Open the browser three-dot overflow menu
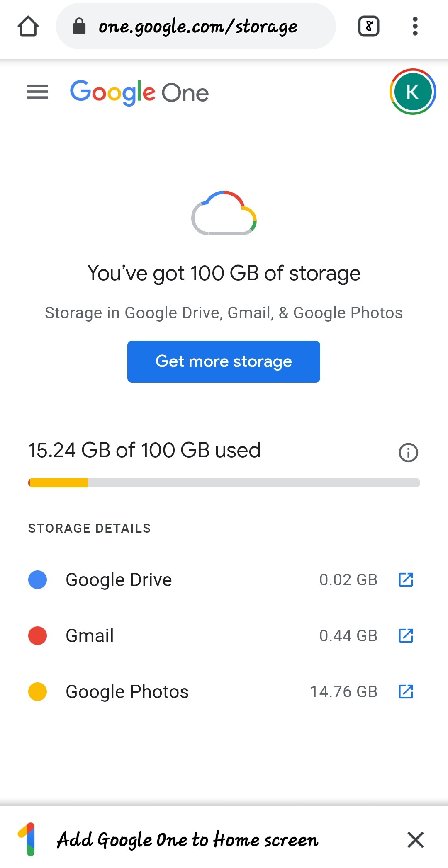 pyautogui.click(x=415, y=26)
